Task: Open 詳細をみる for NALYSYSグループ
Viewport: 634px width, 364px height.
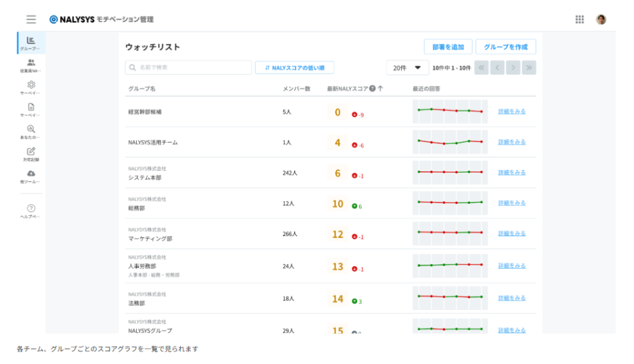Action: tap(512, 330)
